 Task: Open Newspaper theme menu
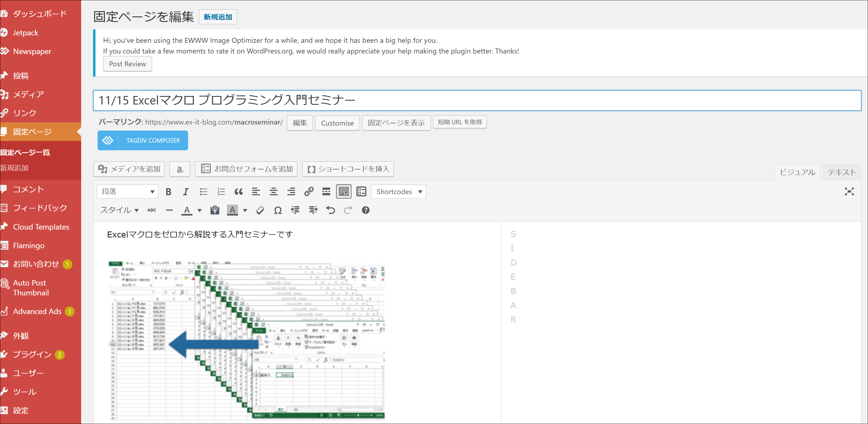pyautogui.click(x=32, y=52)
